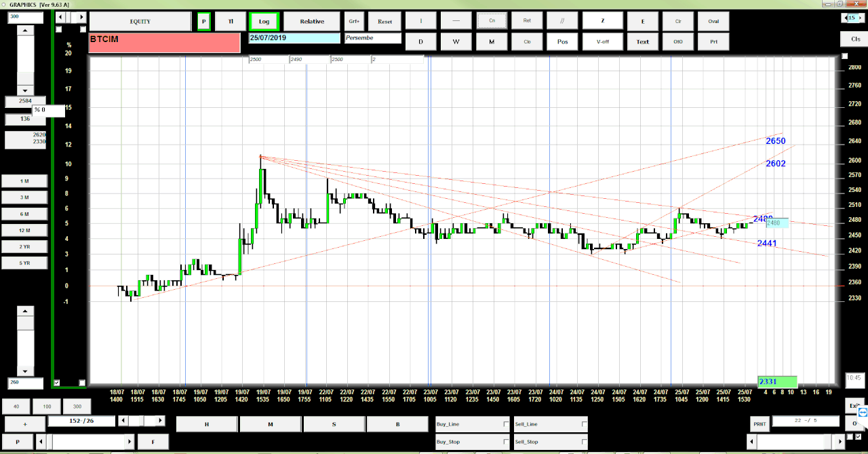Click the Ret tool button
The image size is (868, 454).
(527, 21)
